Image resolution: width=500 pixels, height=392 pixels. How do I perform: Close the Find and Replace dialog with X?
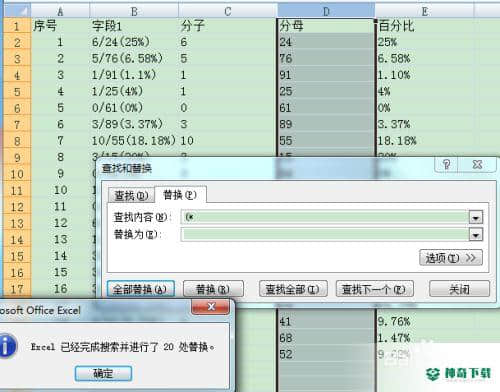477,164
